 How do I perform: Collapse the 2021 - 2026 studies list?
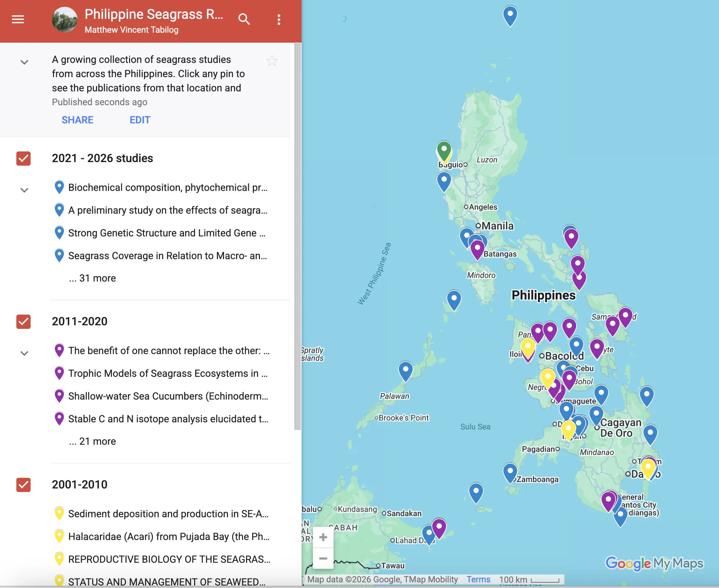point(24,190)
